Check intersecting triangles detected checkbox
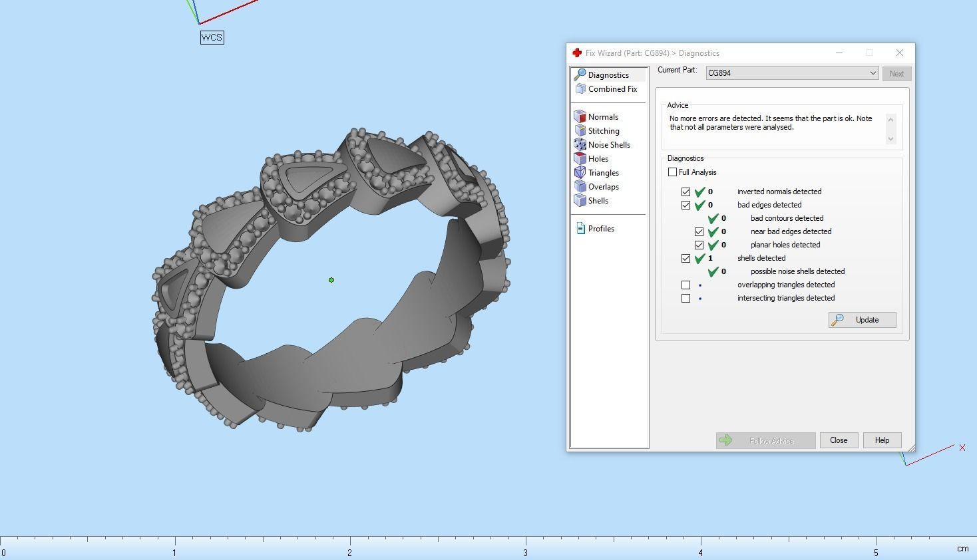The image size is (977, 560). point(685,298)
